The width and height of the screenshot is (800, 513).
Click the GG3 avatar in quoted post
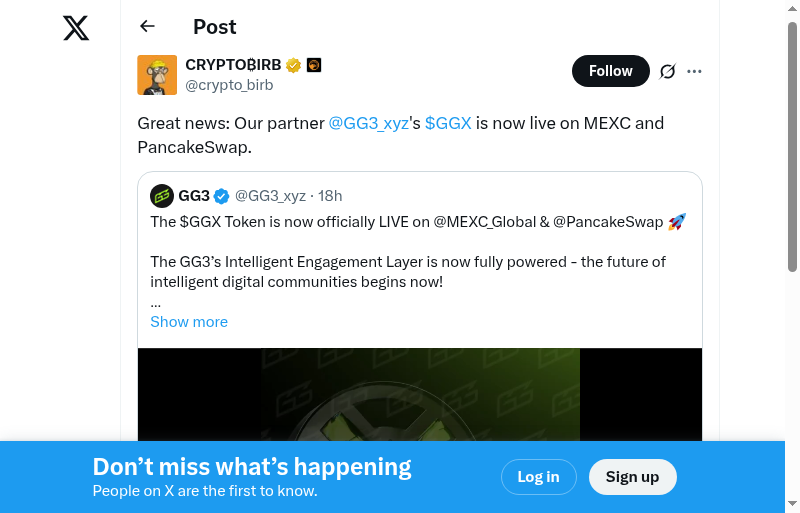click(x=162, y=196)
